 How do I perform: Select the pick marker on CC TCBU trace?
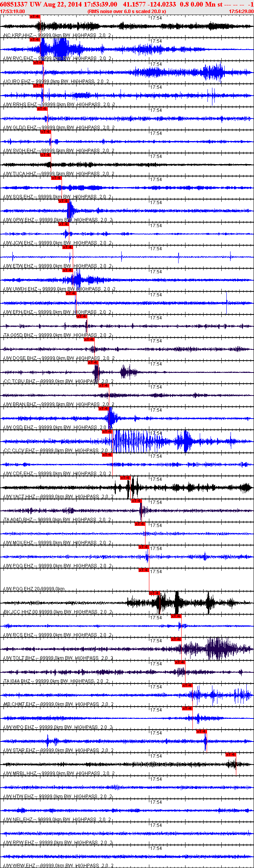[x=93, y=362]
